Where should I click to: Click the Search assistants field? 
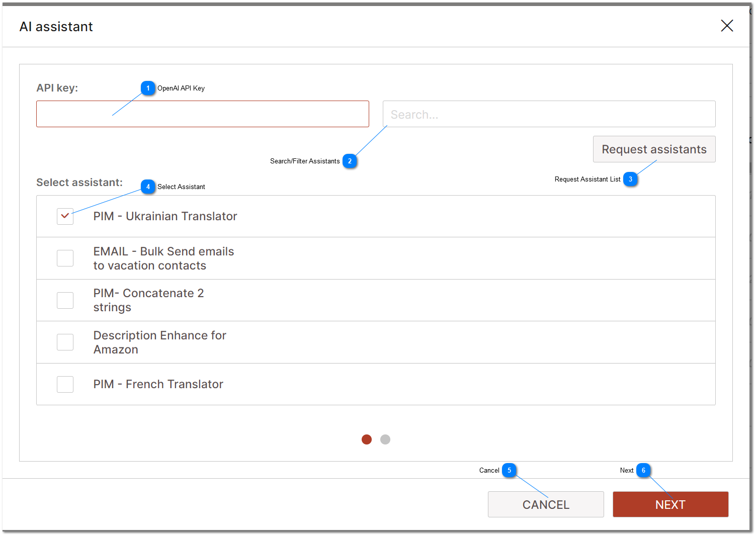549,114
